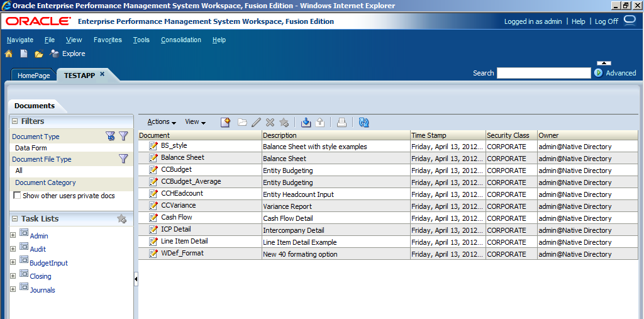Open the BudgetInput task list link
The image size is (644, 319).
(x=48, y=263)
